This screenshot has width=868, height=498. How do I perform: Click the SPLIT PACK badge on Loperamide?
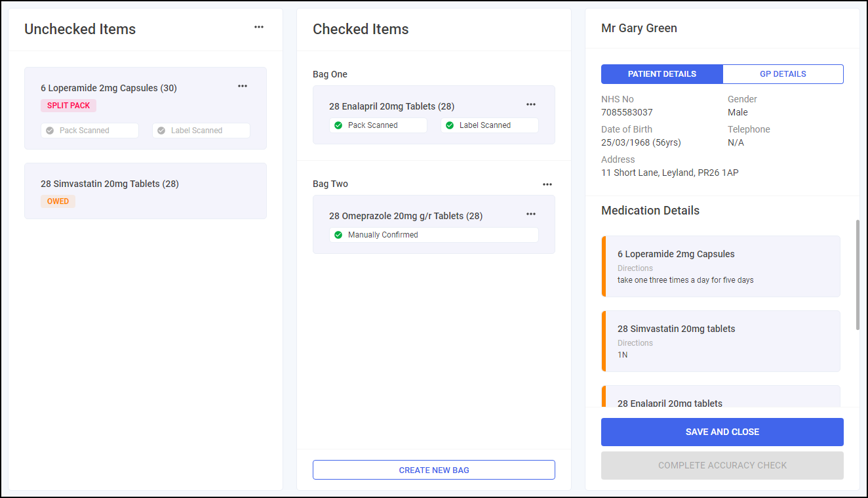point(69,106)
